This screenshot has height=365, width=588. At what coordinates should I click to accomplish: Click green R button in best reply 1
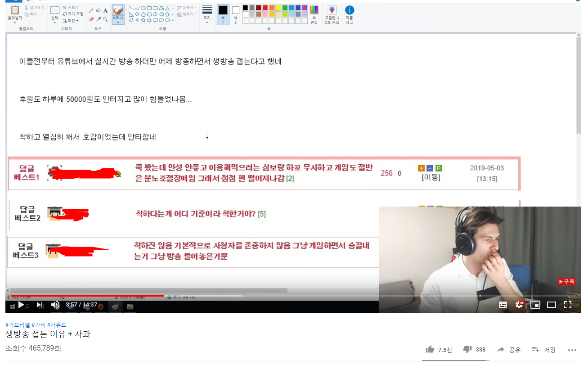tap(439, 168)
